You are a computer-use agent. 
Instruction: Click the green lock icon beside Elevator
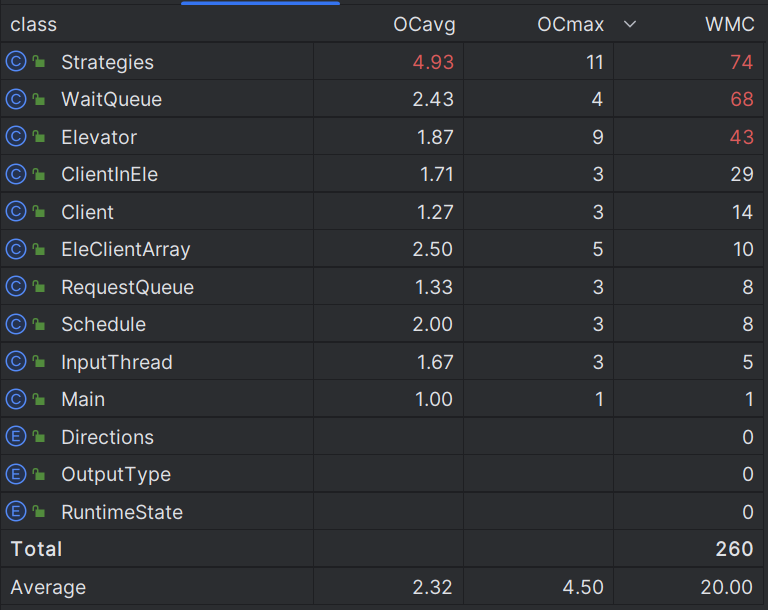tap(38, 138)
